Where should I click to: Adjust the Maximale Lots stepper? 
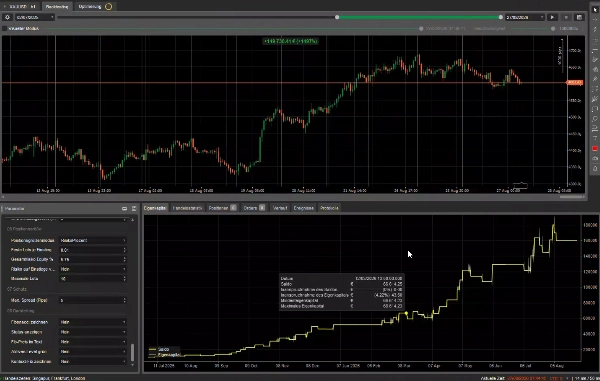[124, 278]
